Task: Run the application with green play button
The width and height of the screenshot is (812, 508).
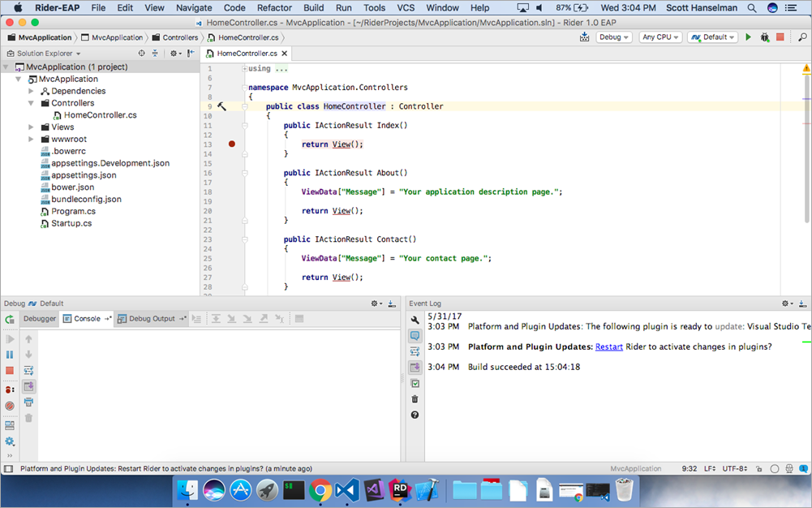Action: pyautogui.click(x=748, y=37)
